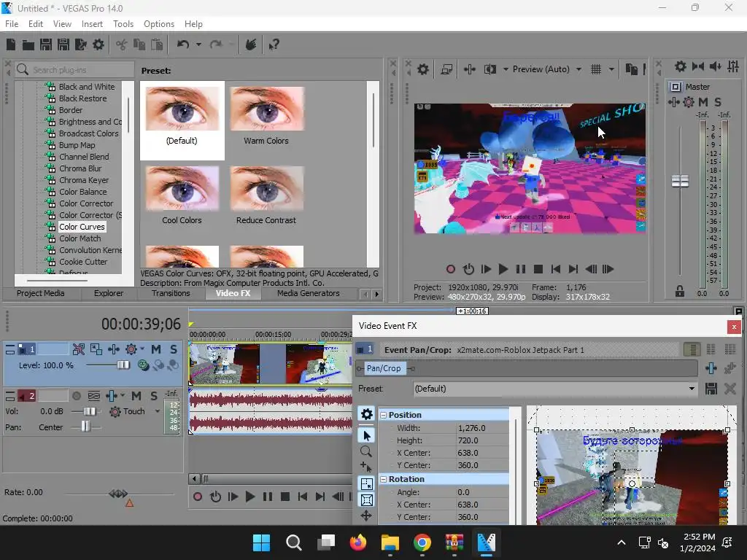The width and height of the screenshot is (747, 560).
Task: Click Search plug-ins input field
Action: point(75,69)
